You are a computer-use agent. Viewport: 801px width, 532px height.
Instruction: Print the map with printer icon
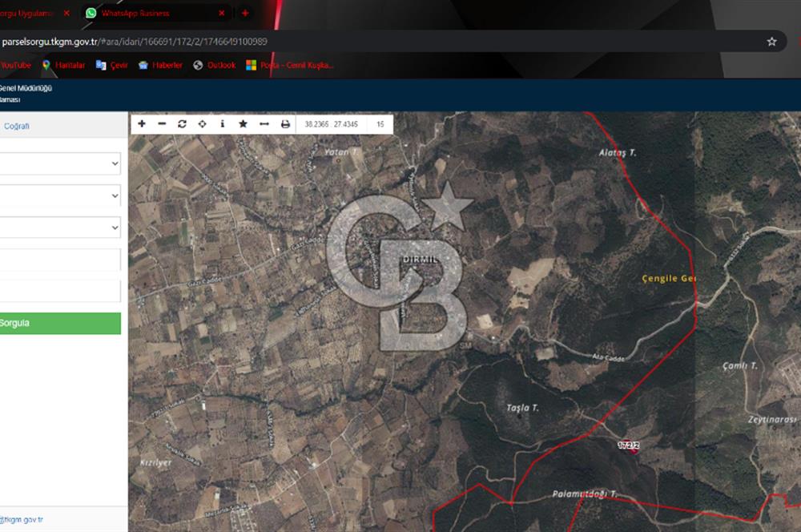[286, 123]
